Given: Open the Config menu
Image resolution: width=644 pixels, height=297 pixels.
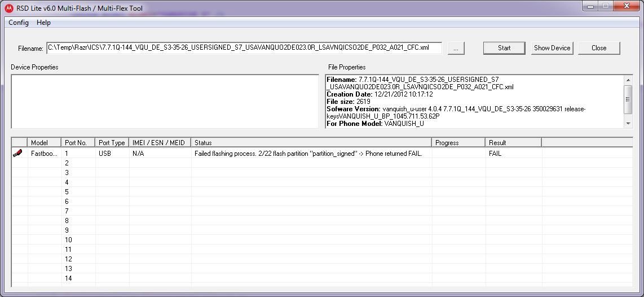Looking at the screenshot, I should pyautogui.click(x=19, y=23).
